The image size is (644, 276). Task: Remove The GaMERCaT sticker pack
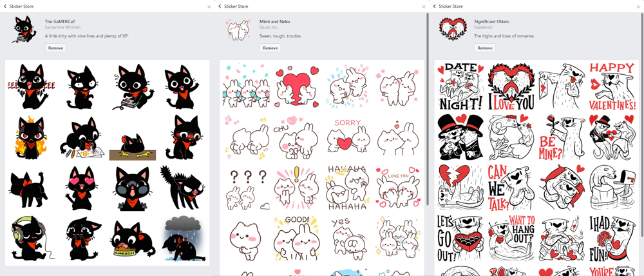tap(55, 48)
